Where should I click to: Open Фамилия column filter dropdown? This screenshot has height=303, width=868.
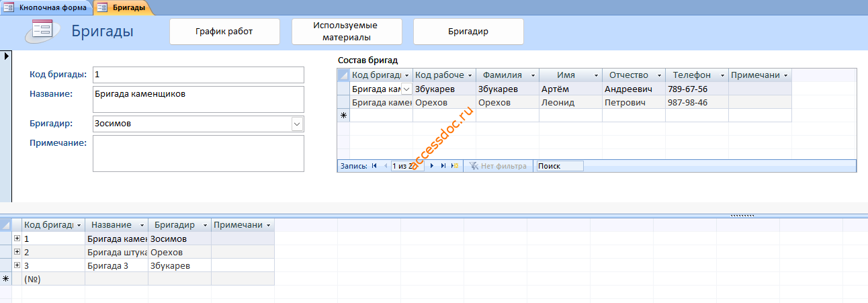pyautogui.click(x=533, y=75)
